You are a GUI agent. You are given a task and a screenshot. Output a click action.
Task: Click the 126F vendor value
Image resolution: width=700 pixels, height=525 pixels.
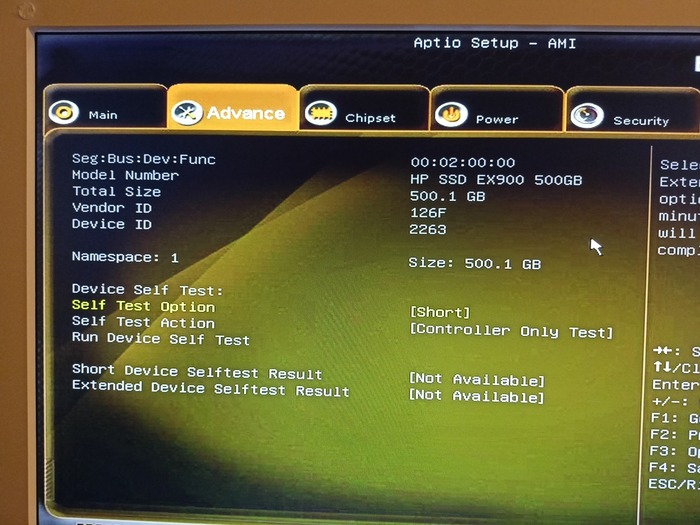tap(428, 212)
